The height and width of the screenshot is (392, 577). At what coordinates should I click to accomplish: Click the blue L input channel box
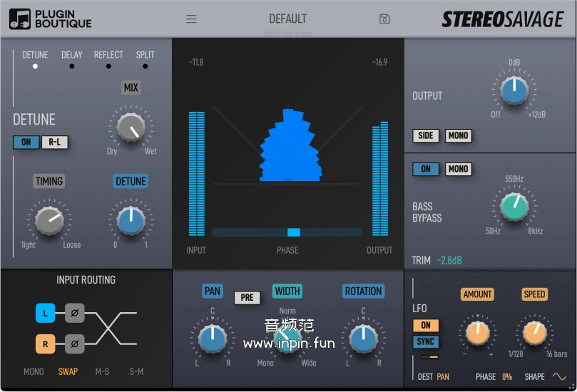pos(45,313)
